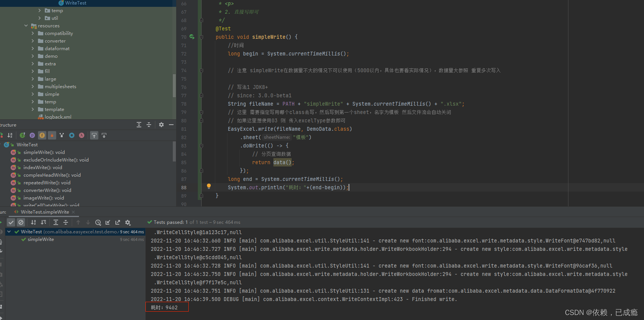Collapse all test results

click(x=66, y=222)
